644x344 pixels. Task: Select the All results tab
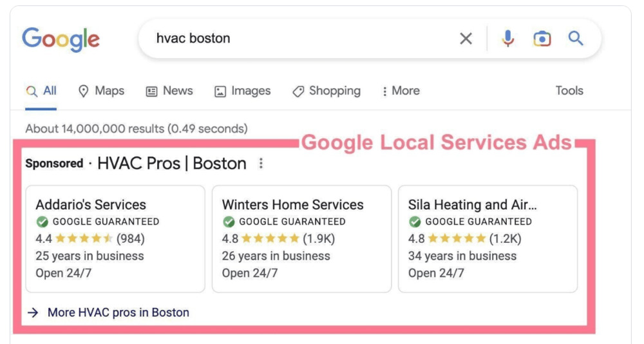[x=41, y=91]
